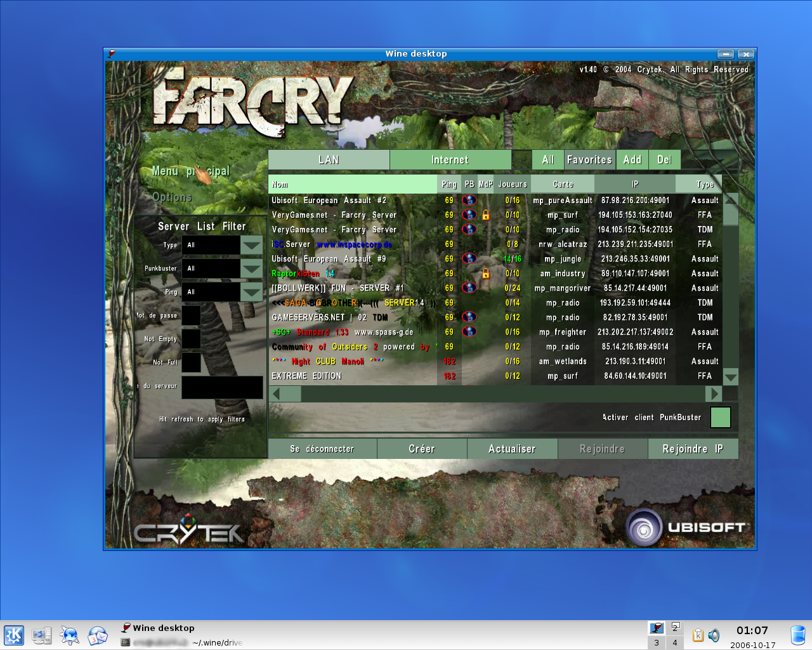
Task: Show All servers tab
Action: coord(548,160)
